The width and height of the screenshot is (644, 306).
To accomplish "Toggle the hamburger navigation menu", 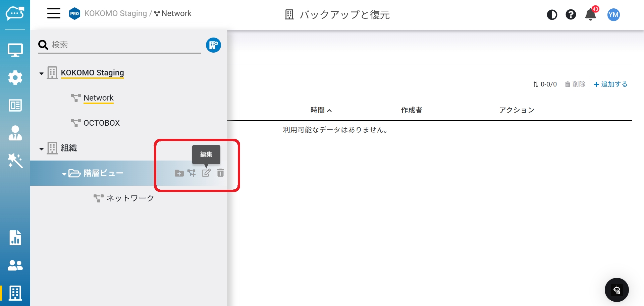I will [x=54, y=14].
